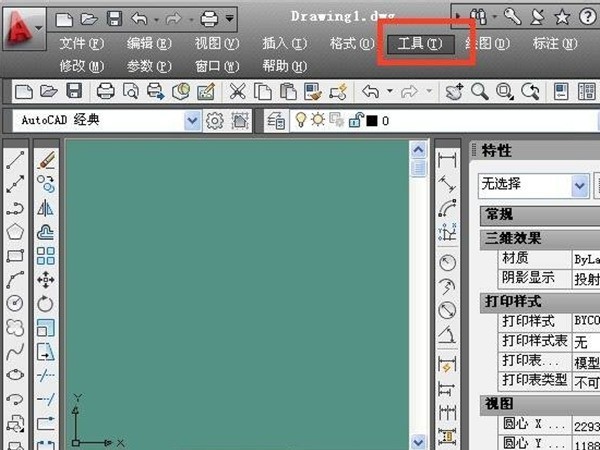Open the 格式(O) menu
600x450 pixels.
(351, 44)
